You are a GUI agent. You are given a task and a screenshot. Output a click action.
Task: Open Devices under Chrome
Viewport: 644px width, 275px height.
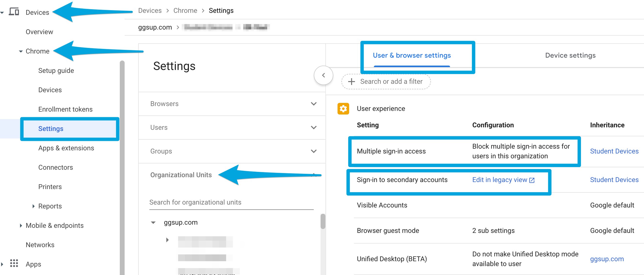50,90
